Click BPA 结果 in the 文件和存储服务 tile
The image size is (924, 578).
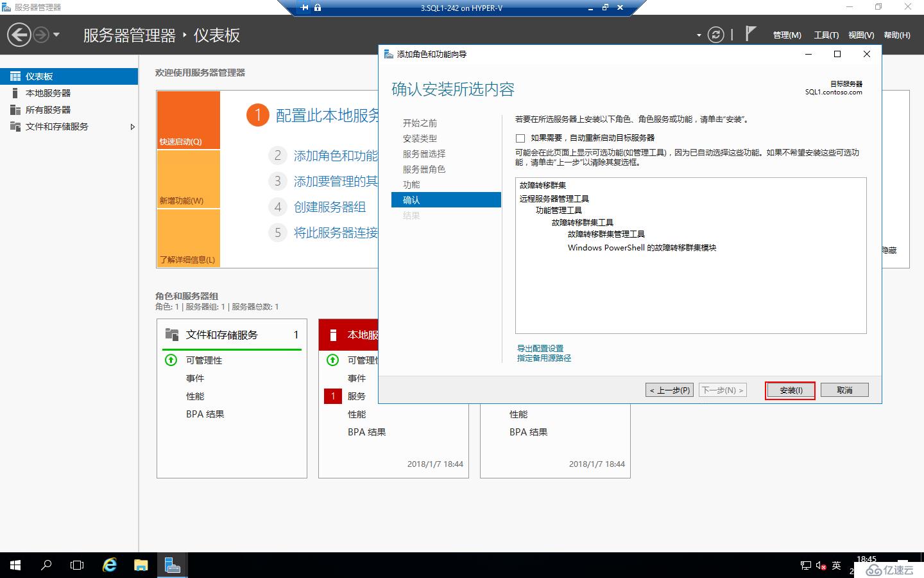[x=205, y=414]
